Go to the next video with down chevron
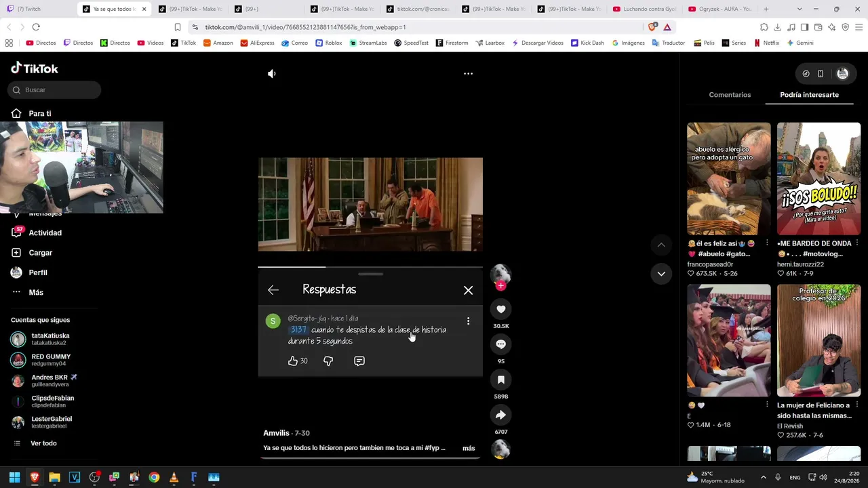This screenshot has height=488, width=868. click(661, 274)
